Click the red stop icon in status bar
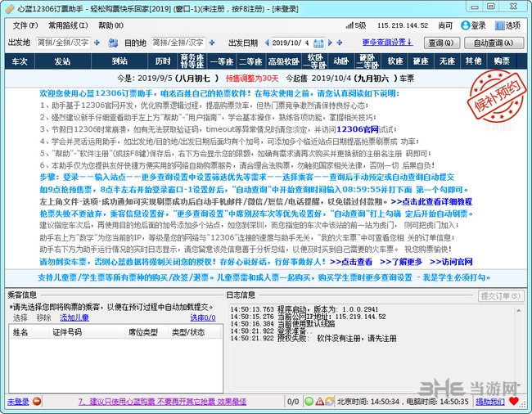532x414 pixels. (x=37, y=402)
